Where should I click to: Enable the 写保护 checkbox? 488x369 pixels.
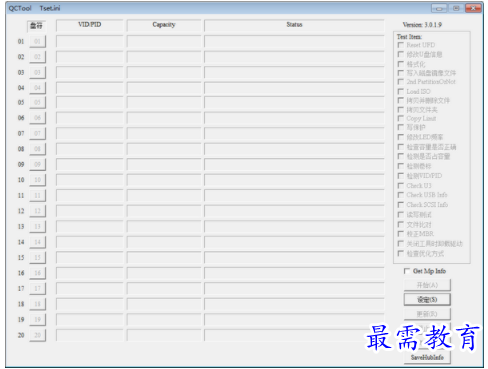[x=401, y=127]
